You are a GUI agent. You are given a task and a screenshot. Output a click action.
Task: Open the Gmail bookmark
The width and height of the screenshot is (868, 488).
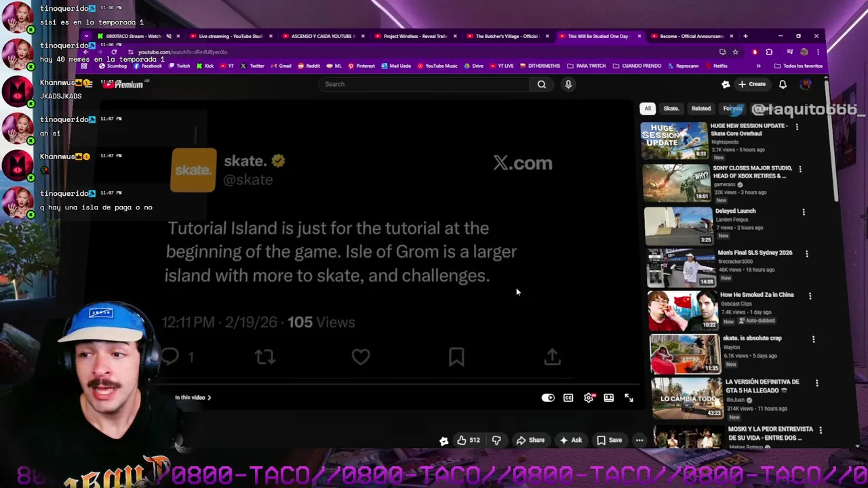tap(281, 66)
